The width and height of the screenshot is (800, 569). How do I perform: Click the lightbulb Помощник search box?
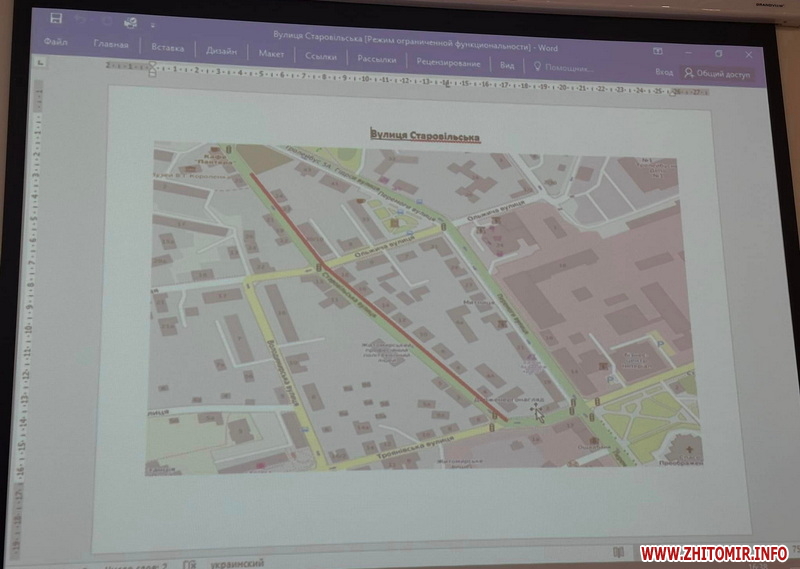click(x=563, y=66)
